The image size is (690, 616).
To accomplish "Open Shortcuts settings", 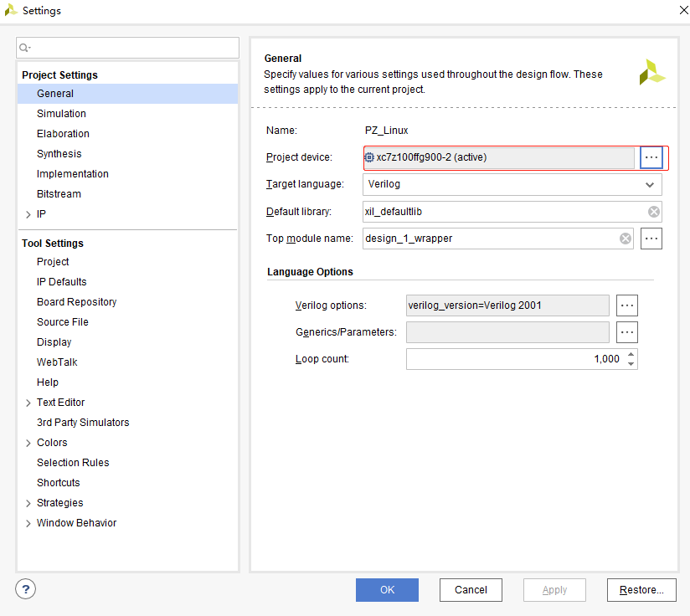I will click(x=58, y=483).
